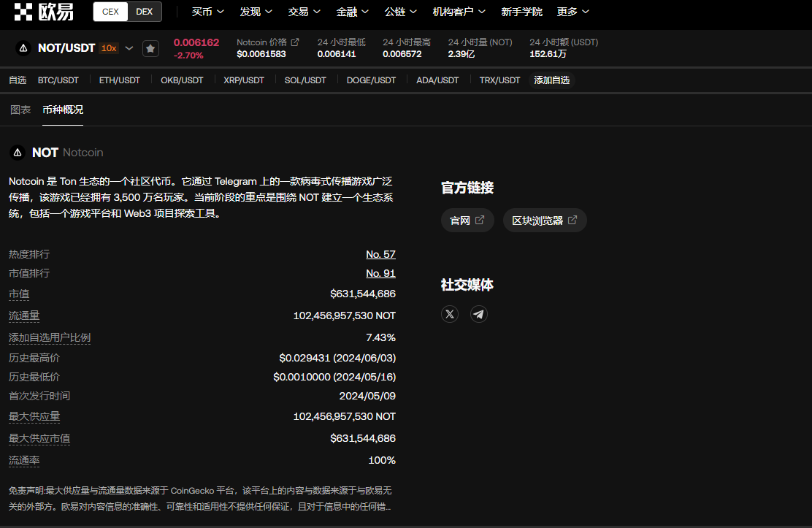Open Notcoin Telegram social link

(x=478, y=314)
